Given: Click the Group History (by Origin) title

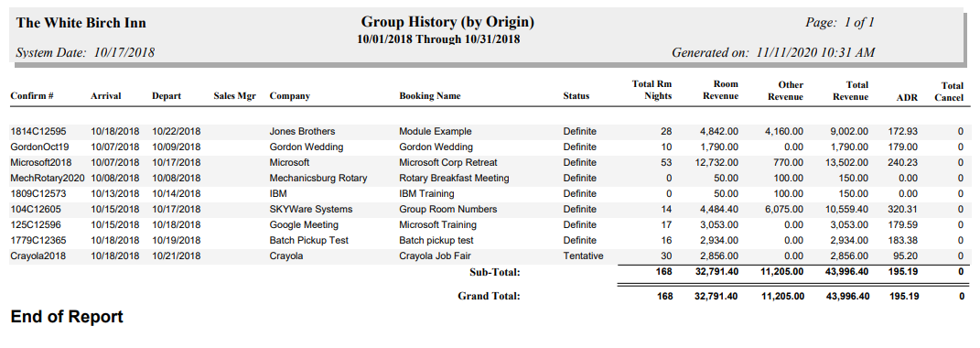Looking at the screenshot, I should pyautogui.click(x=447, y=23).
